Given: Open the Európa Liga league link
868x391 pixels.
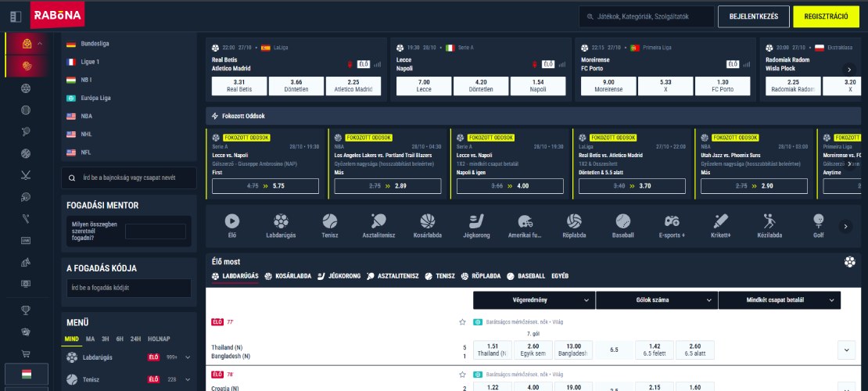Looking at the screenshot, I should point(95,98).
